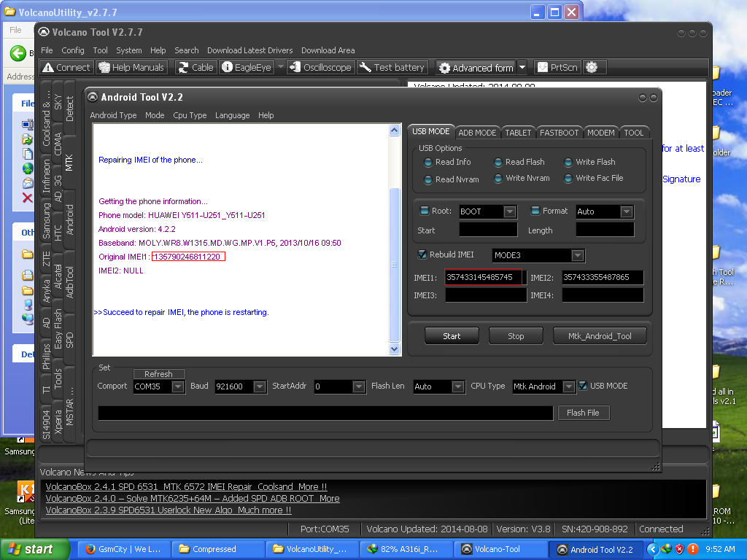Enable the Root checkbox
The width and height of the screenshot is (747, 560).
tap(425, 211)
